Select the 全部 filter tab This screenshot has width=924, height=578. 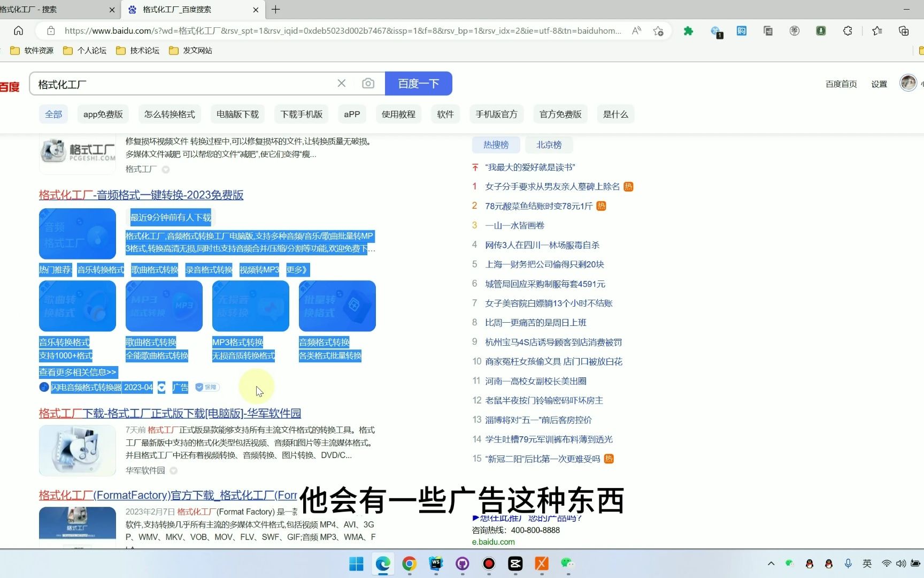click(x=53, y=115)
